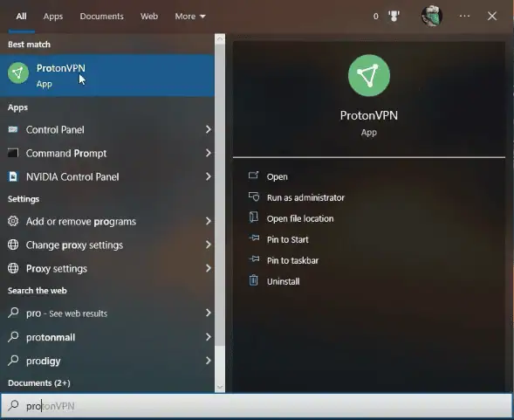Click the Control Panel app icon

click(x=13, y=129)
